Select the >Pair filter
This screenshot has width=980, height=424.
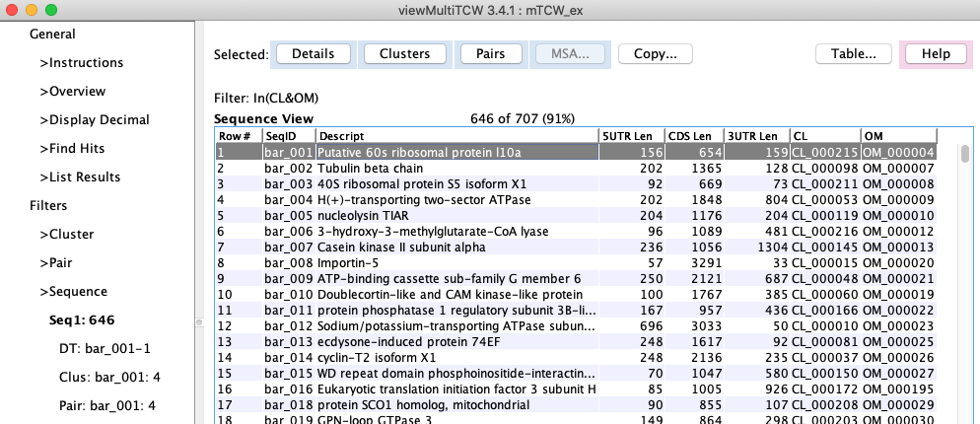pos(56,263)
